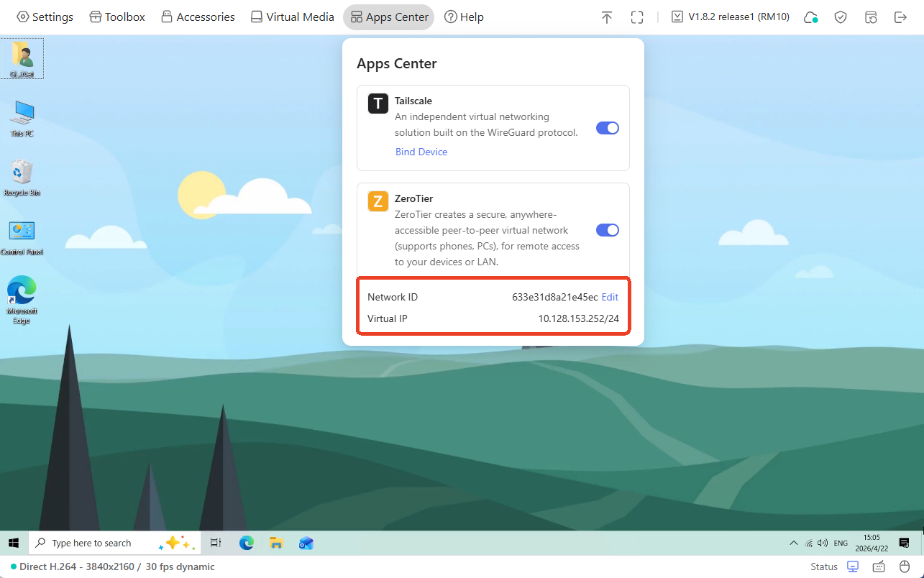Open the Toolbox menu
This screenshot has height=578, width=924.
(117, 17)
